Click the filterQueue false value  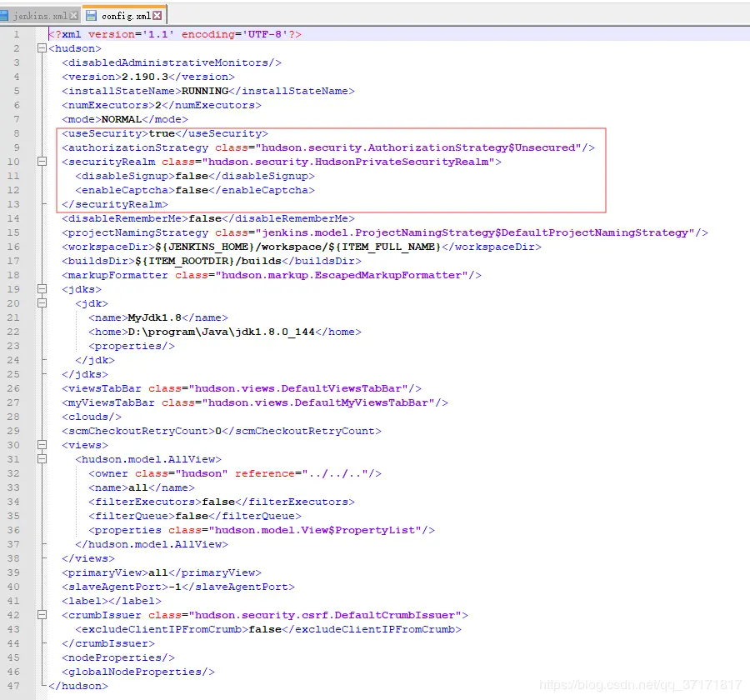192,517
